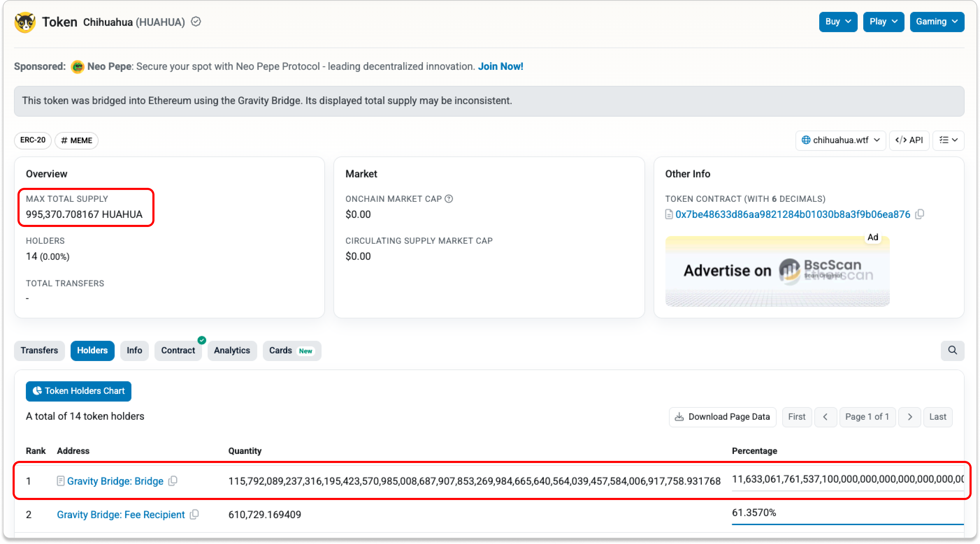Copy the Gravity Bridge: Fee Recipient address
This screenshot has height=544, width=980.
pos(194,514)
